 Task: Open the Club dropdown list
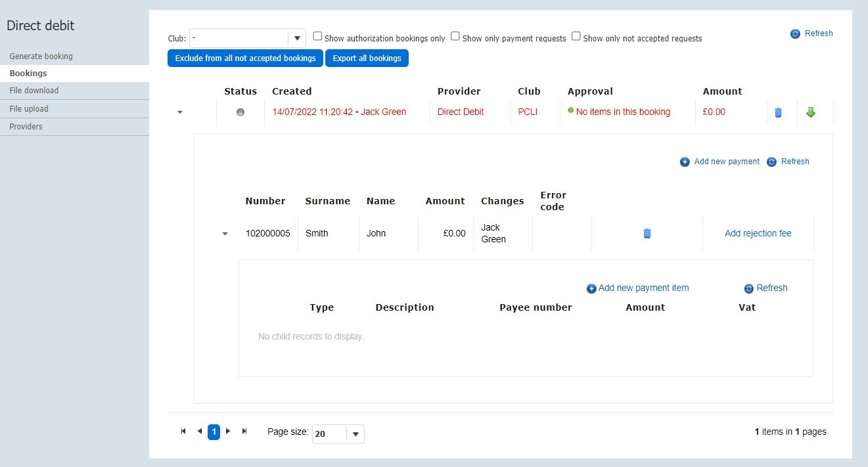tap(297, 38)
